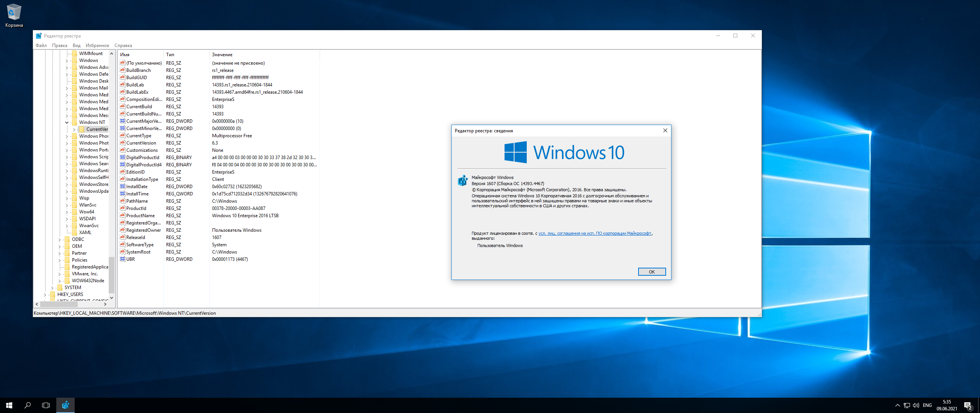Open the Recycle Bin desktop icon
Image resolution: width=980 pixels, height=413 pixels.
14,16
